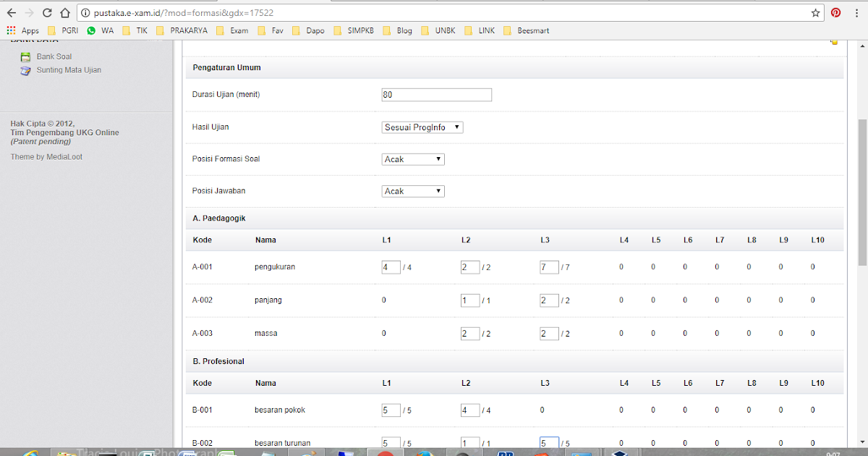Click the B. Profesional section heading
This screenshot has width=868, height=456.
click(x=218, y=361)
